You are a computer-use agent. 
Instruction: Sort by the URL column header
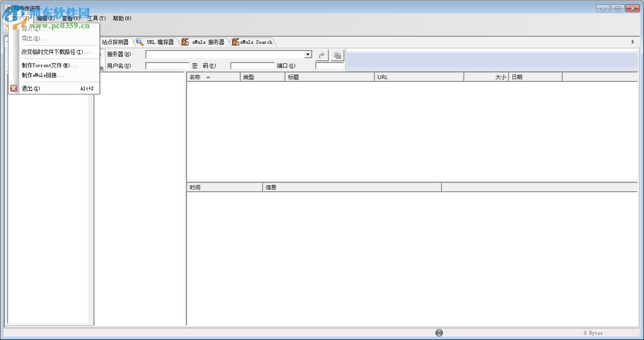419,77
